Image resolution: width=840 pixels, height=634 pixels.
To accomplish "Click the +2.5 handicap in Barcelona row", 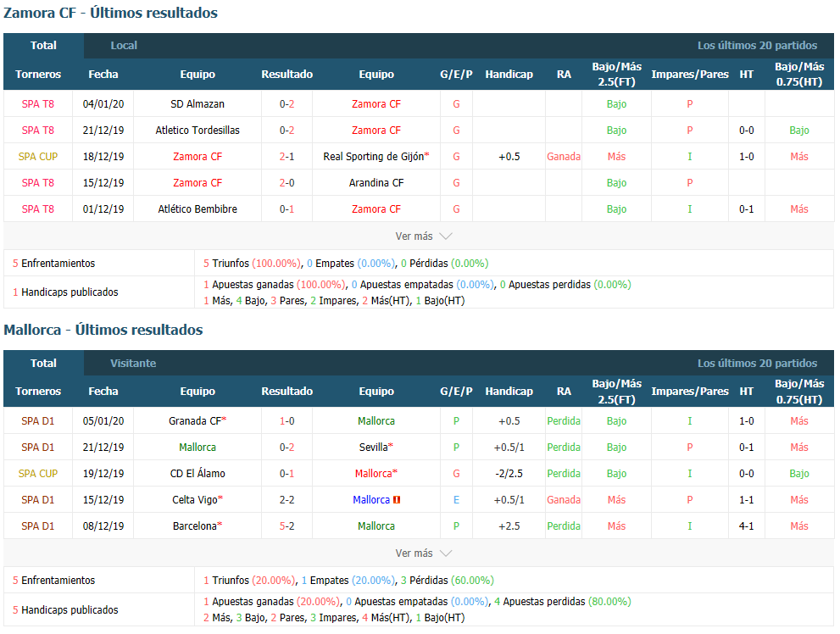I will (509, 526).
